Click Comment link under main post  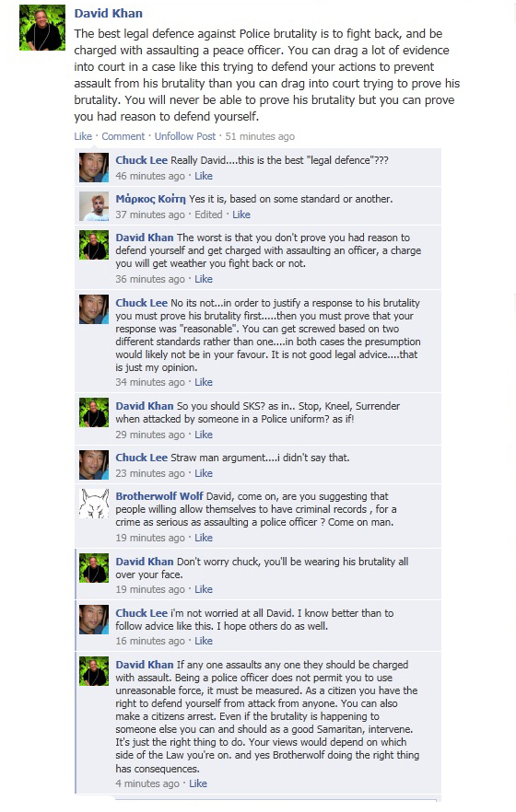[123, 136]
